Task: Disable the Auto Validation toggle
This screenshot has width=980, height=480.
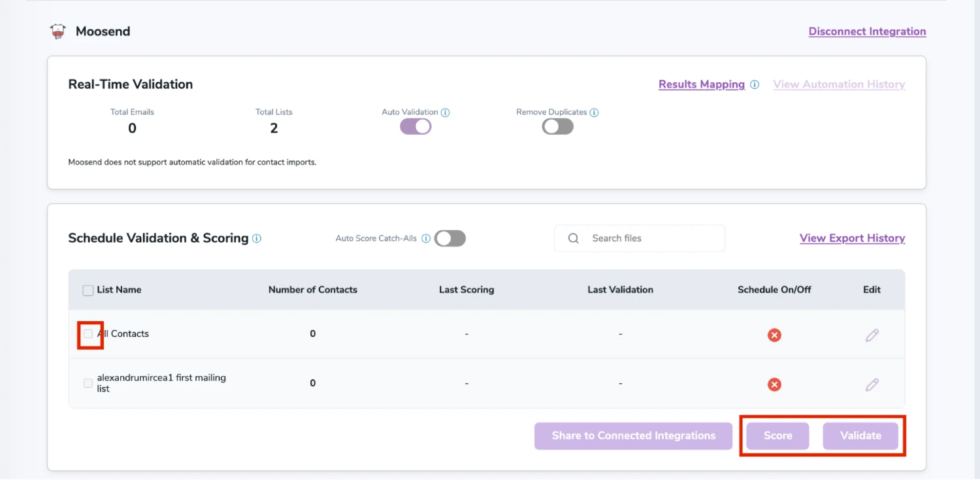Action: (x=416, y=126)
